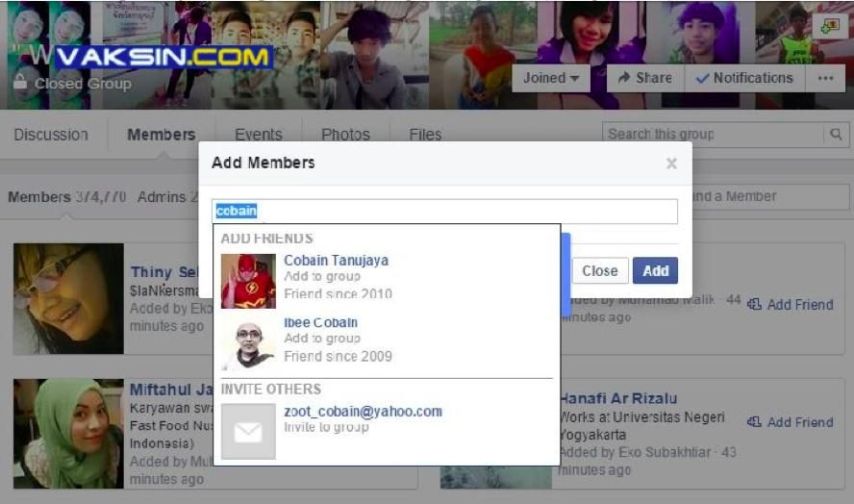The width and height of the screenshot is (854, 504).
Task: Click Cobain Tanujaya's profile picture
Action: (248, 281)
